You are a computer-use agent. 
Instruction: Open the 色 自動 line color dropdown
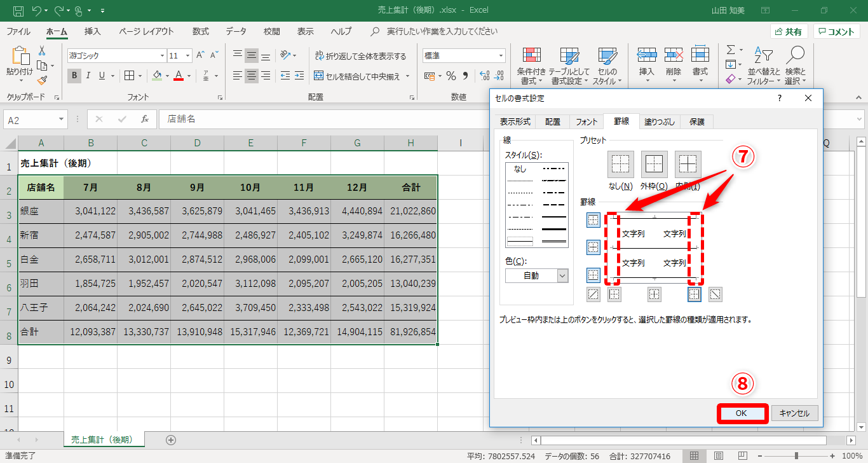562,275
